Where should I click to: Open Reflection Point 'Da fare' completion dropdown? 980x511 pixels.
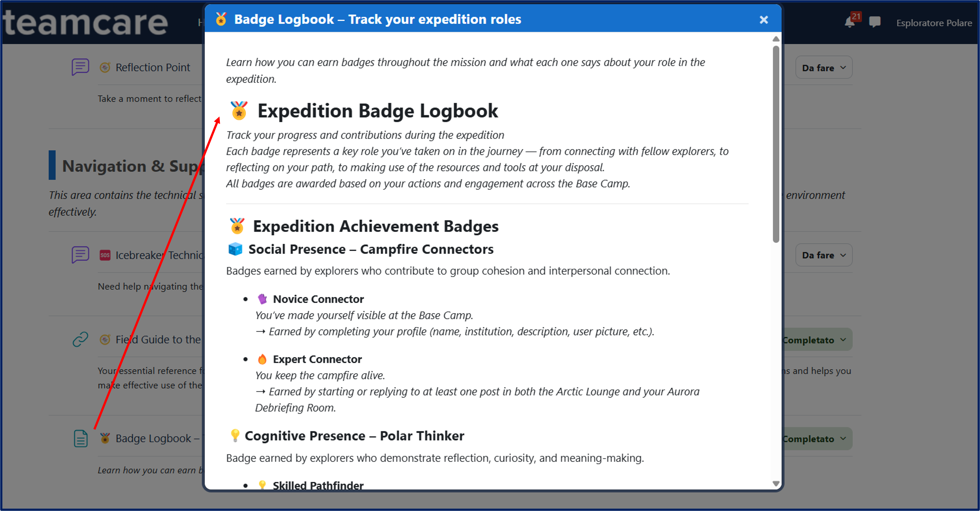coord(823,68)
